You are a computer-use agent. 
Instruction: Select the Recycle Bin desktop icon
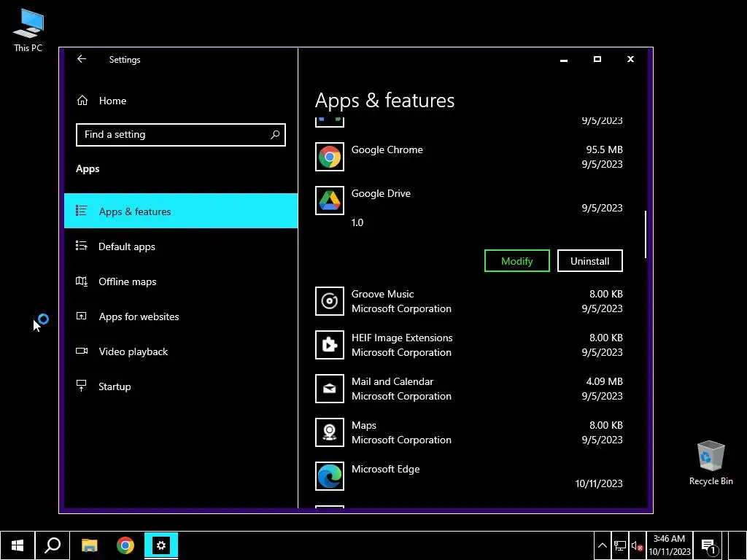click(711, 463)
